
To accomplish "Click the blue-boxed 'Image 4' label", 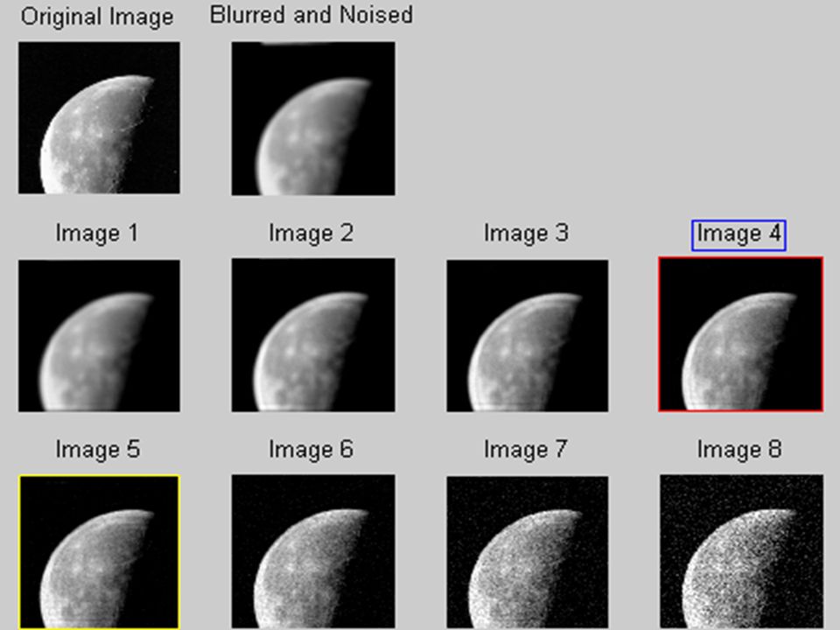I will coord(738,234).
